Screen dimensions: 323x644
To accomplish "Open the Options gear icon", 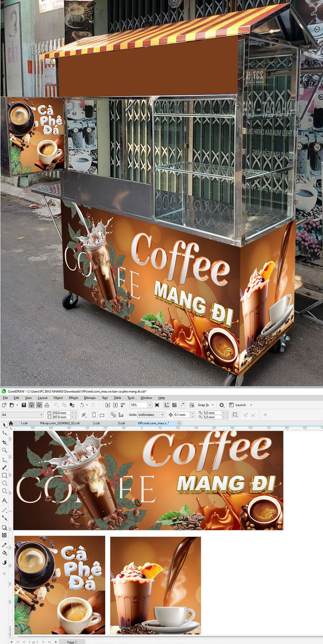I will tap(222, 405).
